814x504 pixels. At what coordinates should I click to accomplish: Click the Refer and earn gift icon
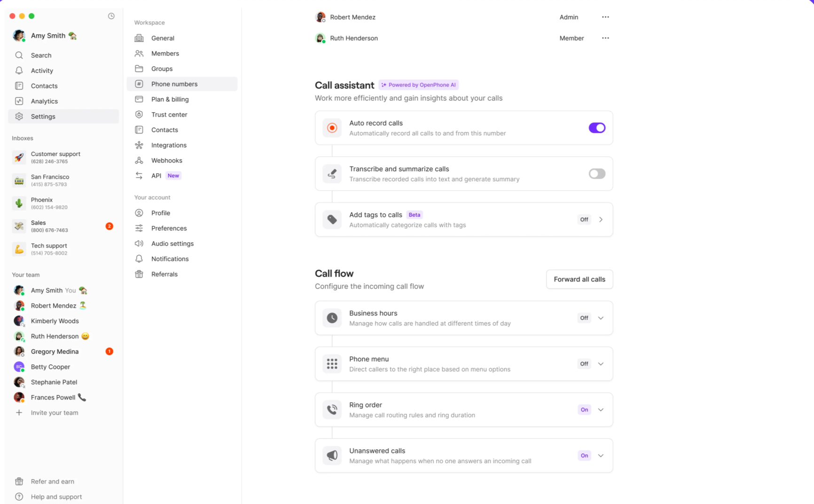(x=19, y=481)
